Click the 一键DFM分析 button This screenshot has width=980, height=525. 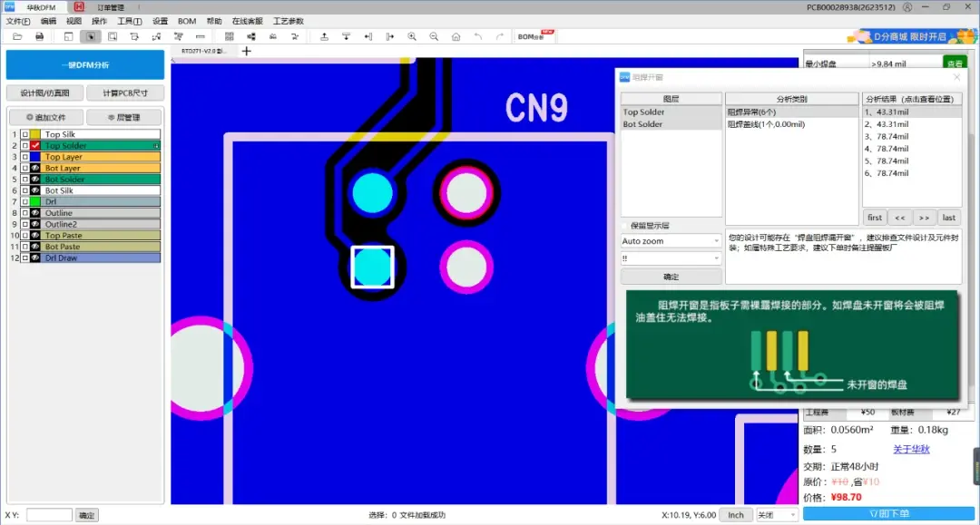[85, 65]
